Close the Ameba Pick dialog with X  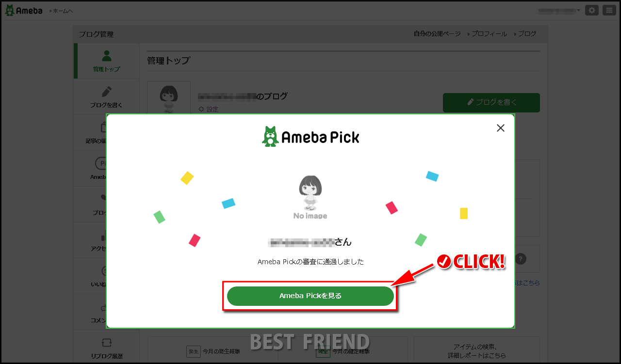point(501,128)
